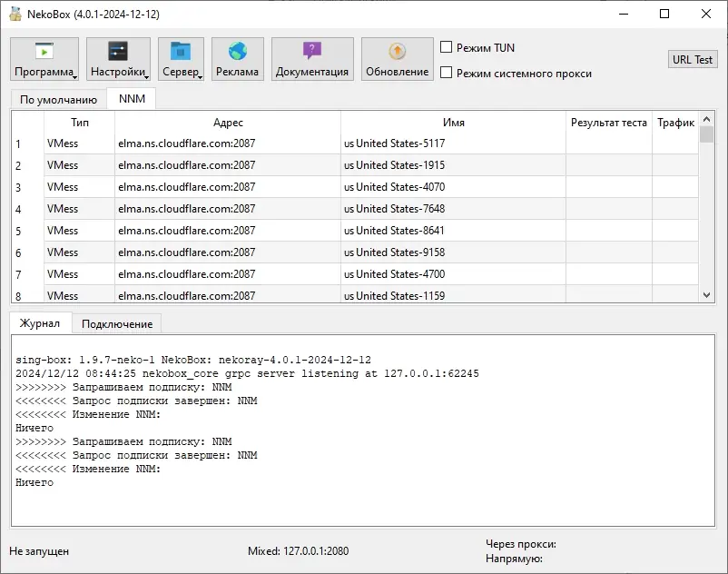The height and width of the screenshot is (574, 728).
Task: Sort by the Тип column header
Action: [x=79, y=123]
